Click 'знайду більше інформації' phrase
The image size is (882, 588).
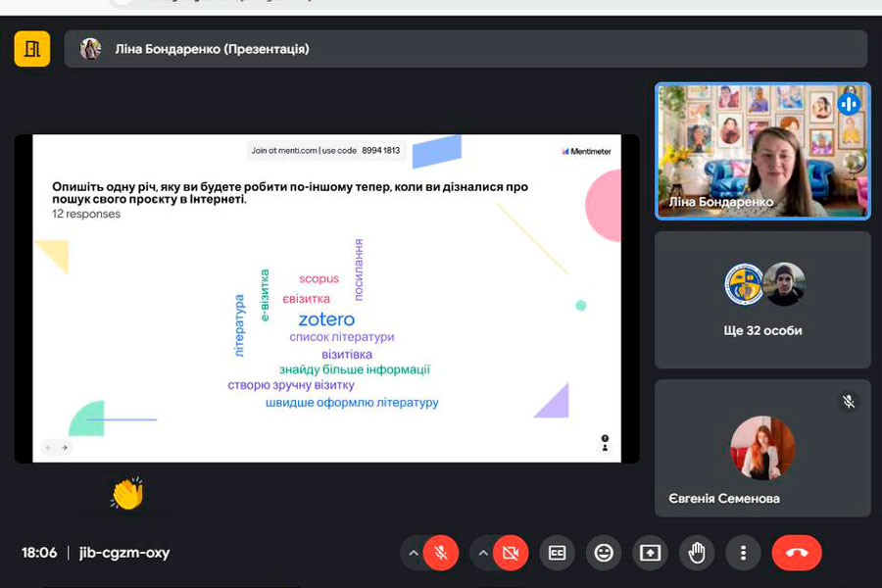[x=355, y=369]
